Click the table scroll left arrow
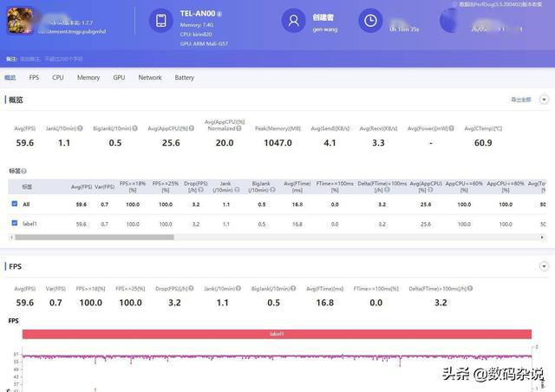 click(x=11, y=238)
